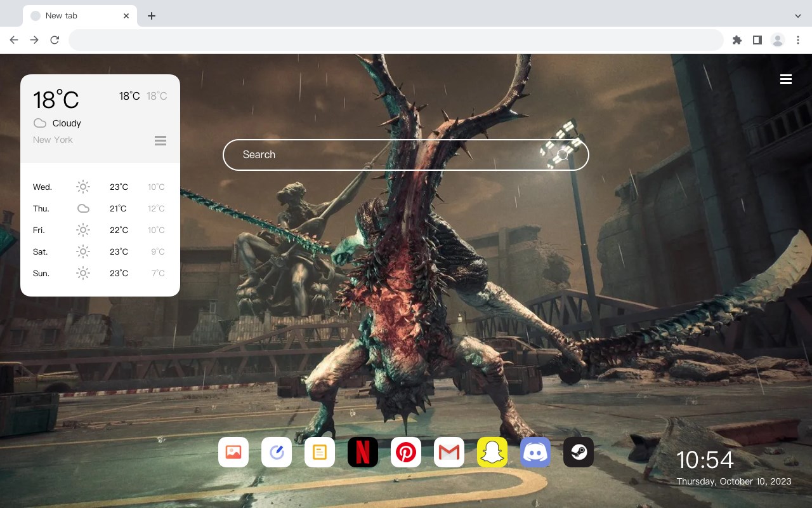The width and height of the screenshot is (812, 508).
Task: Go forward to the next page
Action: coord(34,40)
